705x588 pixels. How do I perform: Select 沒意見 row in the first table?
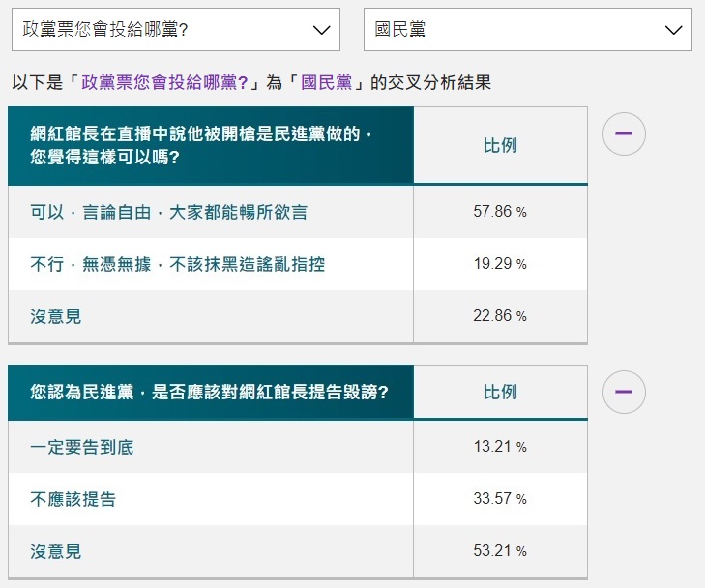pos(298,316)
